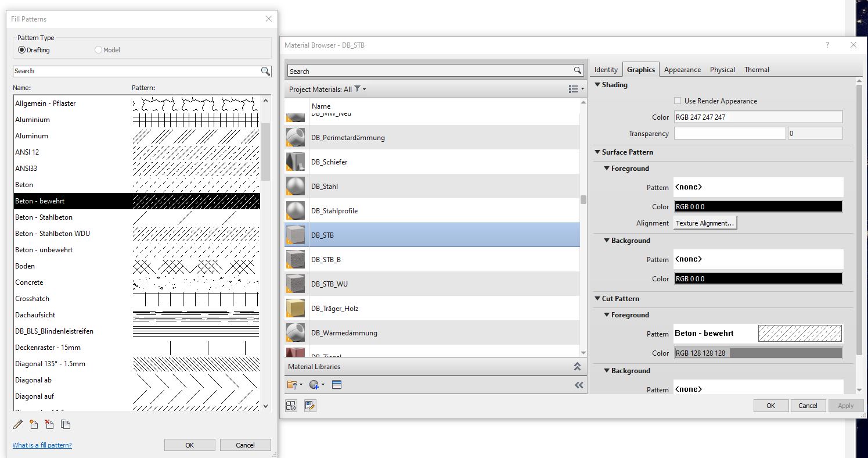
Task: Edit the selected fill pattern with the pencil icon
Action: [x=17, y=424]
